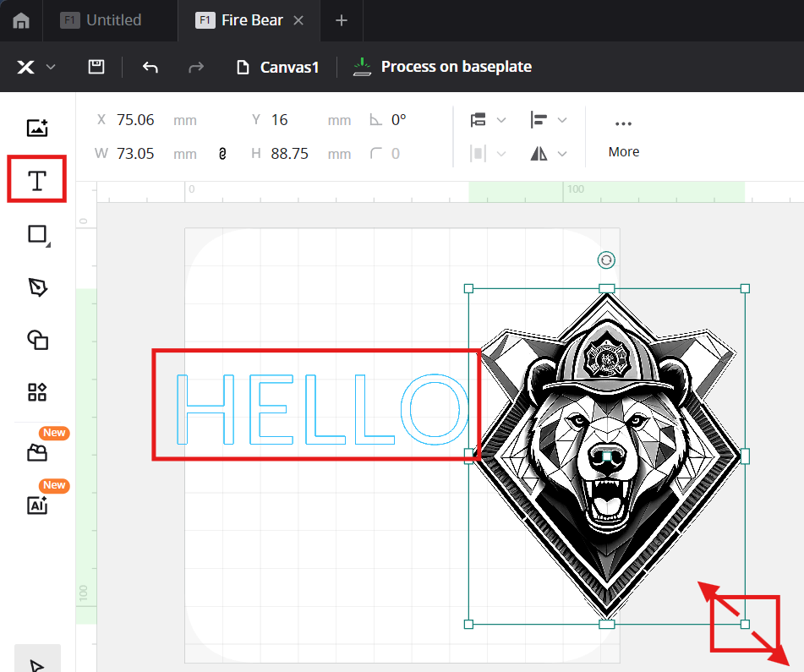Screen dimensions: 804x672
Task: Edit the X position value 75.06
Action: (x=135, y=120)
